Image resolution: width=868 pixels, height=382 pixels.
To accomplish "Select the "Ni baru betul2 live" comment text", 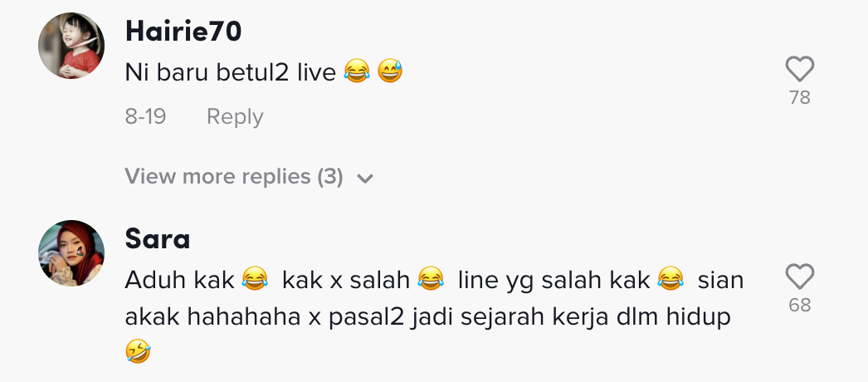I will click(x=230, y=73).
